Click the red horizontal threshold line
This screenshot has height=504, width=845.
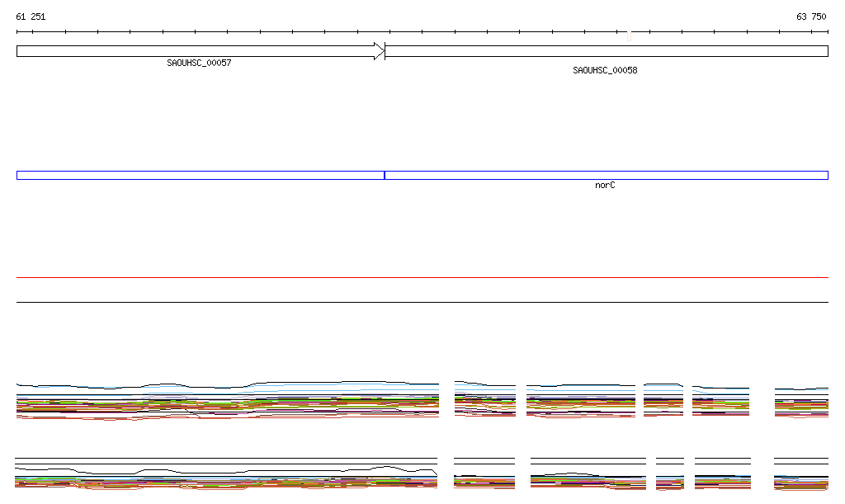tap(422, 278)
